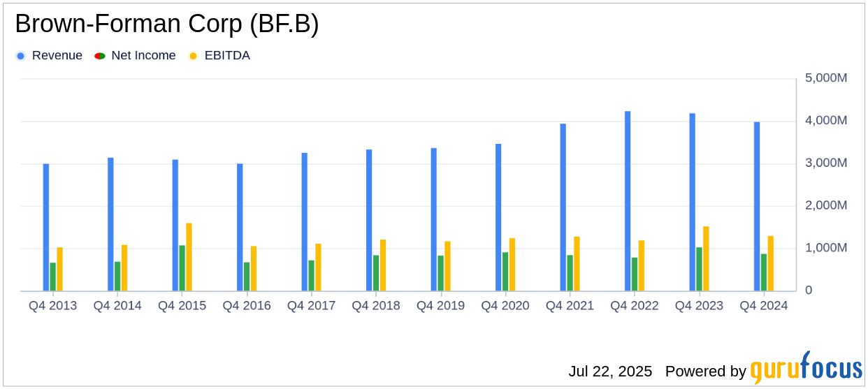This screenshot has width=868, height=389.
Task: Click the Q4 2015 axis label
Action: click(x=182, y=306)
